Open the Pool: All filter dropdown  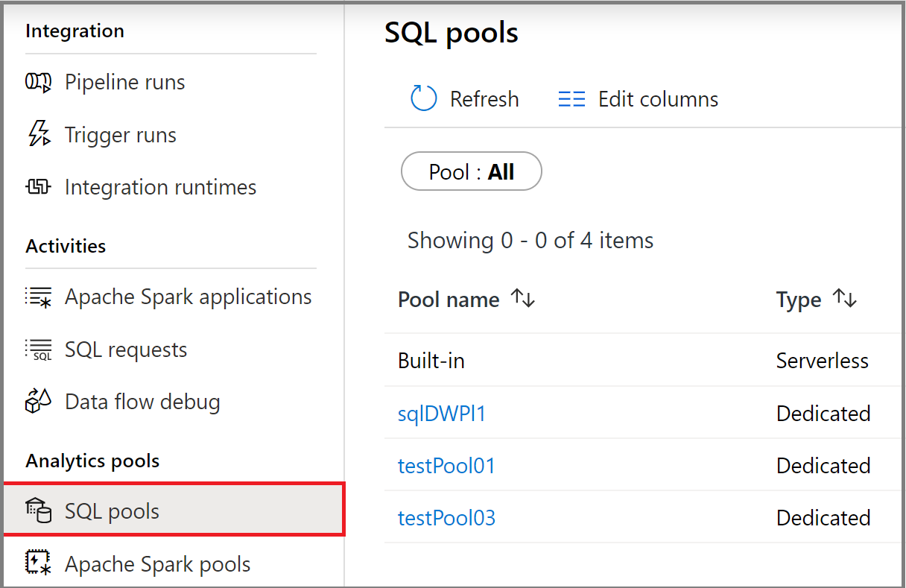click(471, 171)
